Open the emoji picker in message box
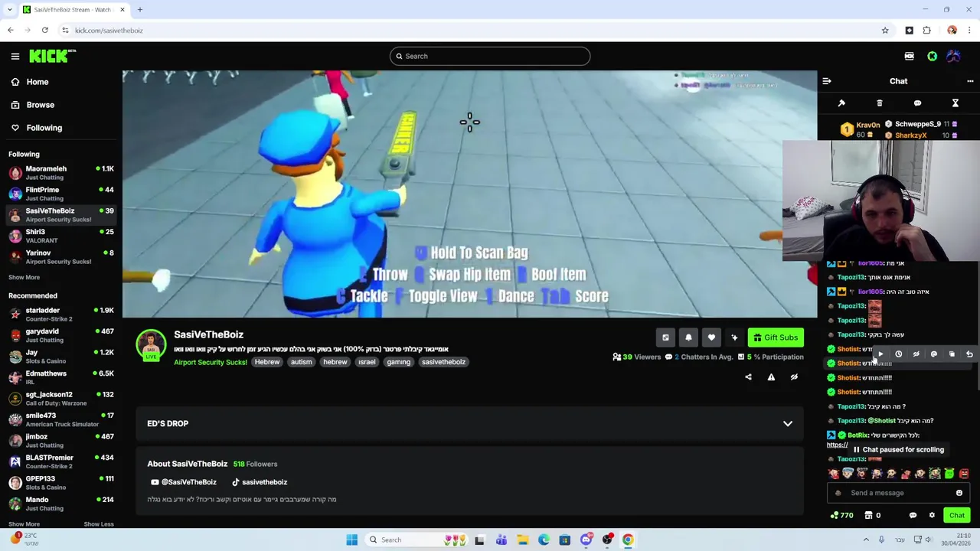 [959, 493]
